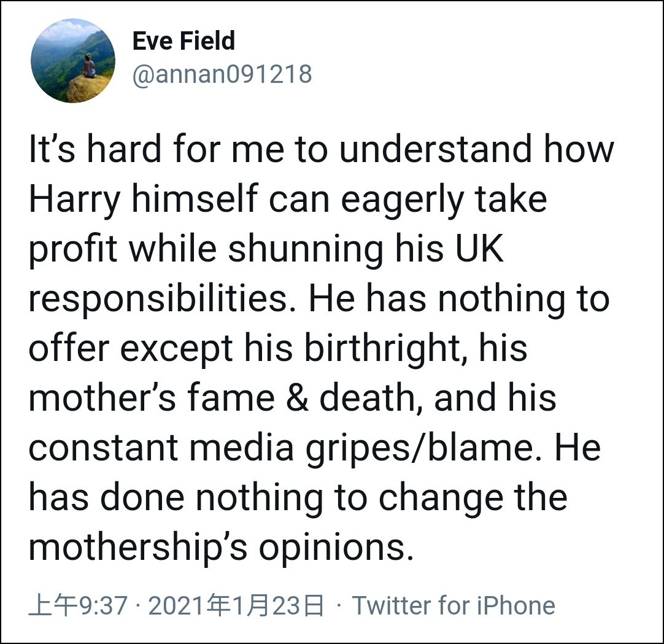This screenshot has width=664, height=644.
Task: Open Eve Field's profile picture
Action: [72, 61]
